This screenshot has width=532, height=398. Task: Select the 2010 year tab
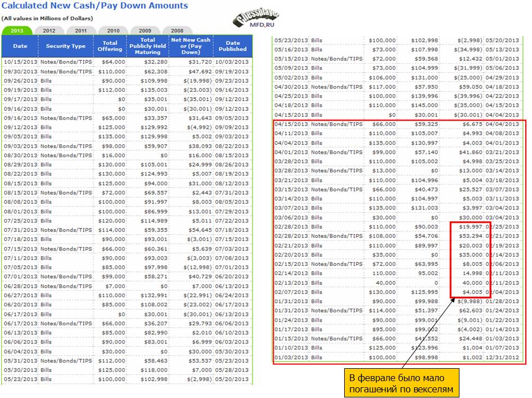point(113,30)
